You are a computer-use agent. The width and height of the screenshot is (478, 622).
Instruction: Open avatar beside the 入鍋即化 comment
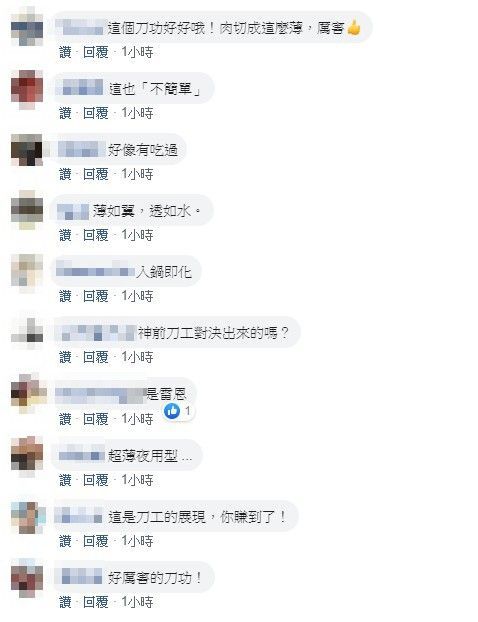tap(27, 271)
